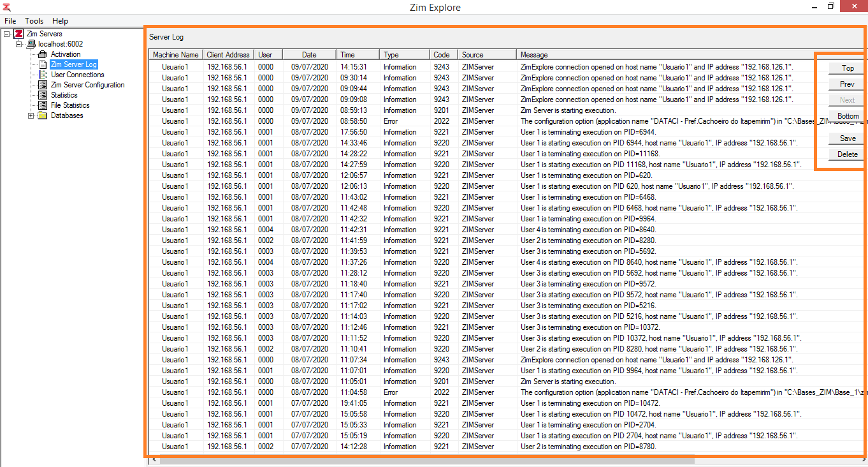Select Zim Server Configuration tree item

click(x=88, y=85)
